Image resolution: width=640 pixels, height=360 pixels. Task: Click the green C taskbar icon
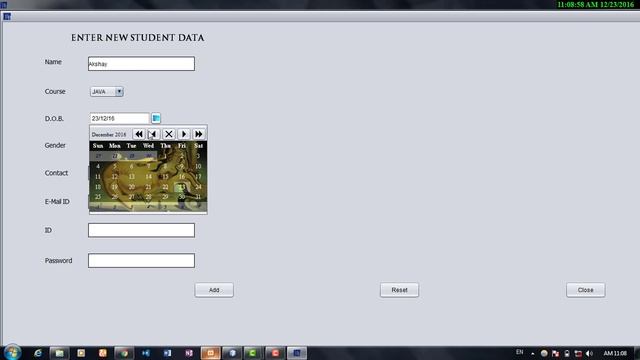(x=253, y=353)
